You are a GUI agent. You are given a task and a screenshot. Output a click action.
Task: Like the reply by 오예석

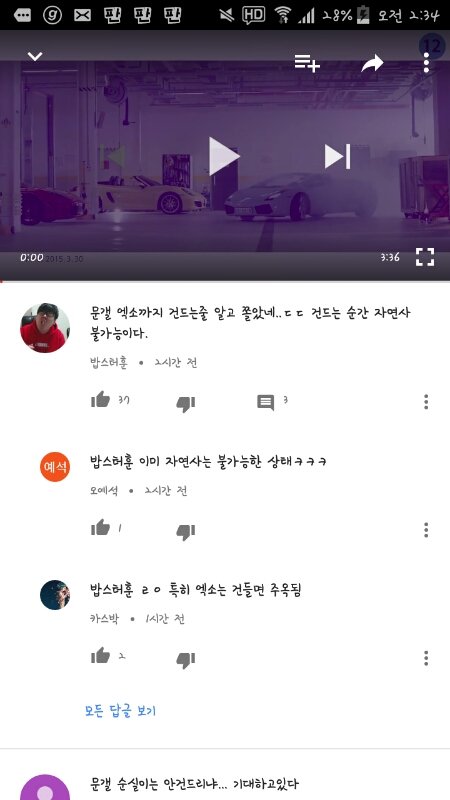coord(101,528)
